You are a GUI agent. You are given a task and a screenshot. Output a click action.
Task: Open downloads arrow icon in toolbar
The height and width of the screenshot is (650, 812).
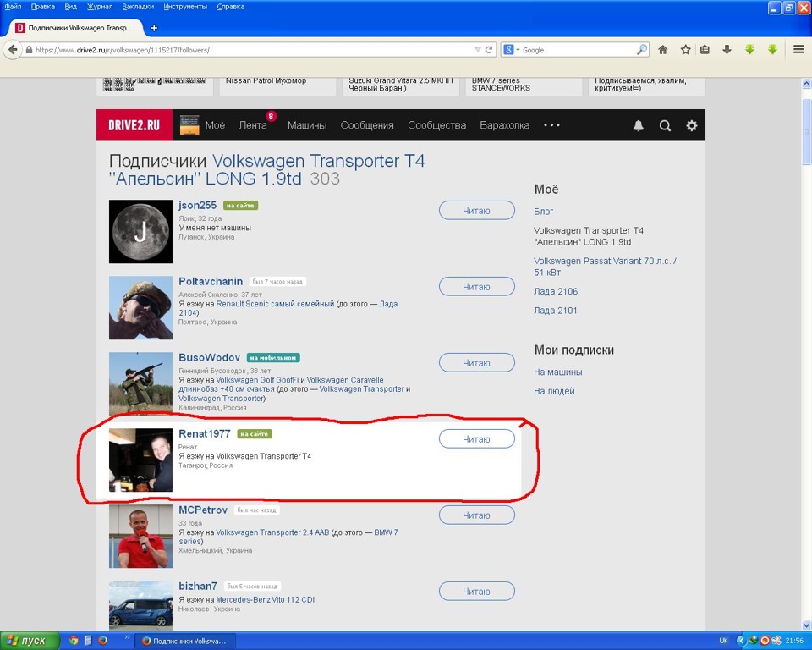pyautogui.click(x=727, y=50)
